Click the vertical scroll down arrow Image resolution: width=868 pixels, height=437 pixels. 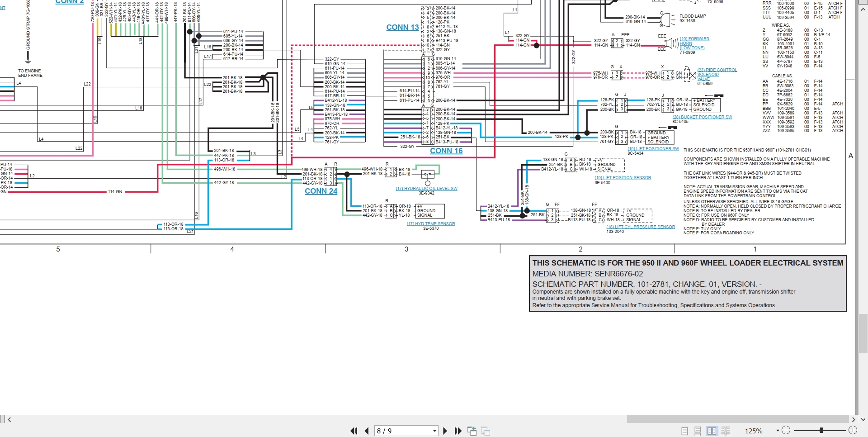click(863, 419)
